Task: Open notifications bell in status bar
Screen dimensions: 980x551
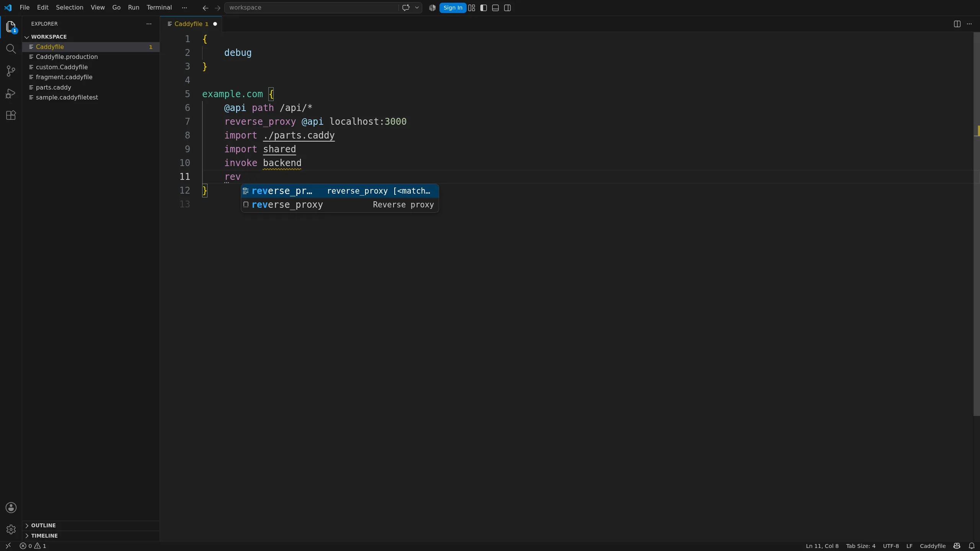Action: point(972,546)
